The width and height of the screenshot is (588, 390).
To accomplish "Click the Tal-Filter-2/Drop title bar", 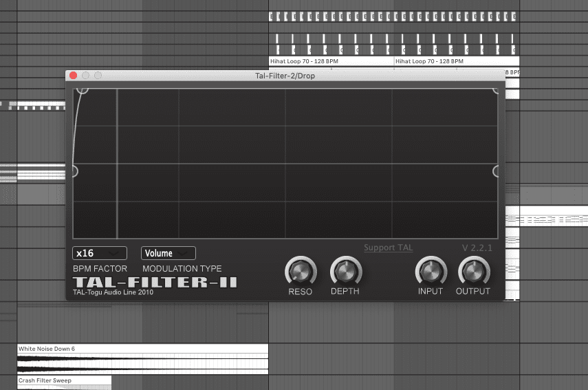I will pyautogui.click(x=285, y=76).
